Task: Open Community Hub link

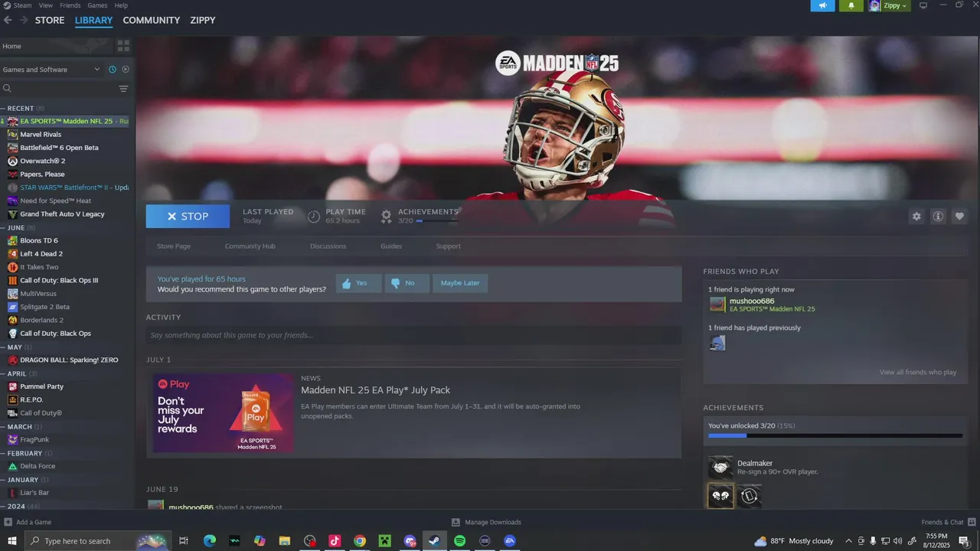Action: (x=250, y=246)
